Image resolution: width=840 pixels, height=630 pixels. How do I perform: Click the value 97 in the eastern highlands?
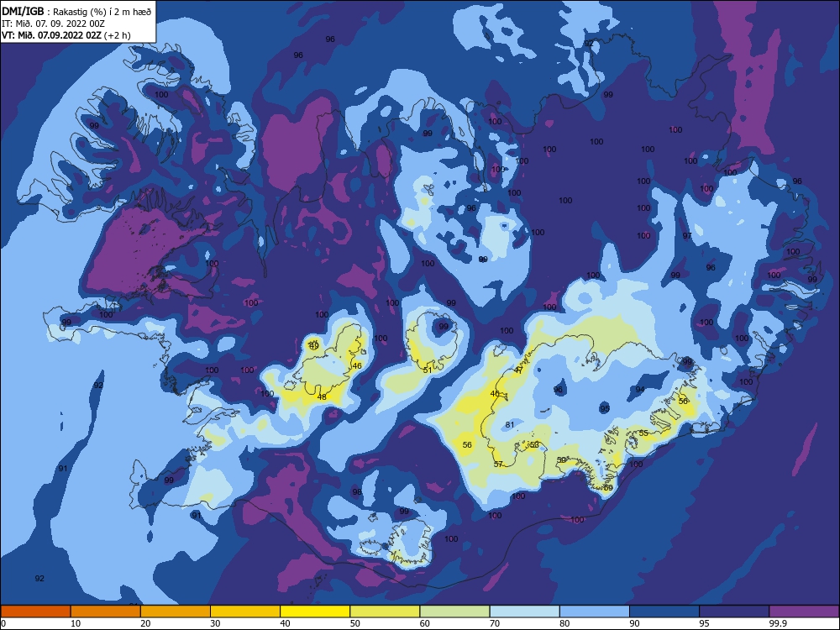(687, 236)
